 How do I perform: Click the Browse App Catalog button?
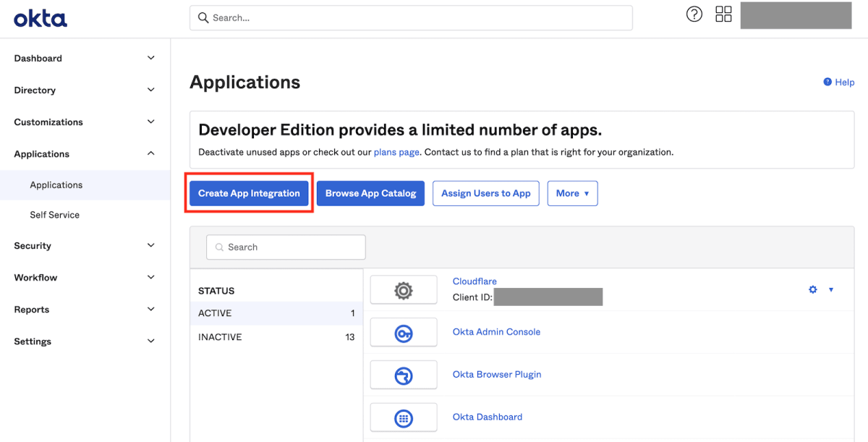click(x=370, y=193)
